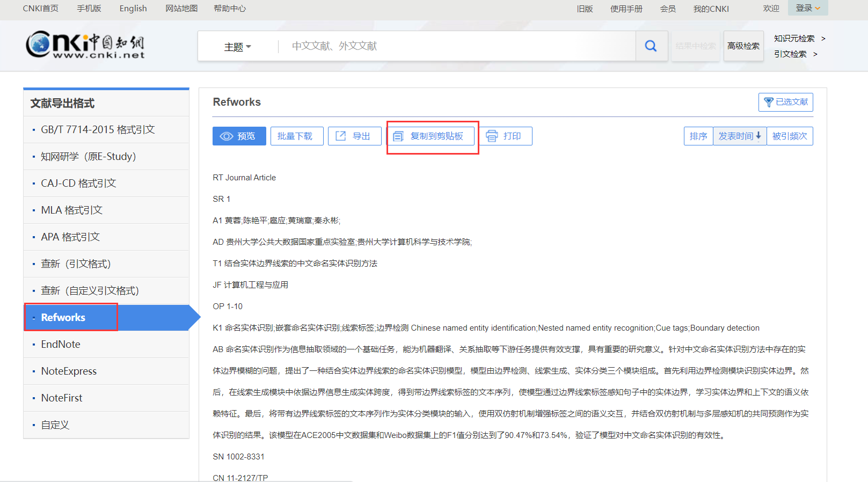Open 帮助中心 link
This screenshot has height=482, width=868.
pos(230,9)
